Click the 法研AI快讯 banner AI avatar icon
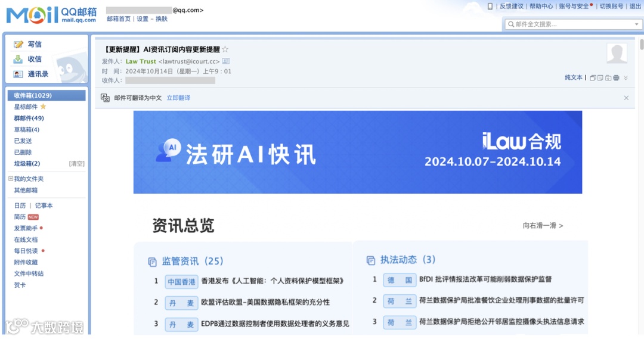This screenshot has width=644, height=339. point(168,150)
